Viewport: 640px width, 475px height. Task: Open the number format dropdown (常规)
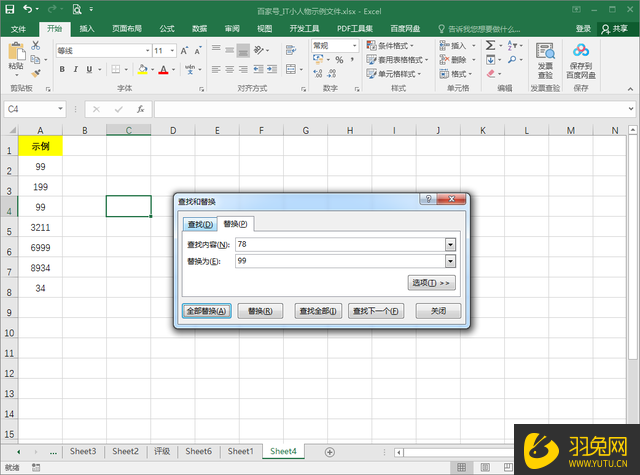click(x=355, y=46)
